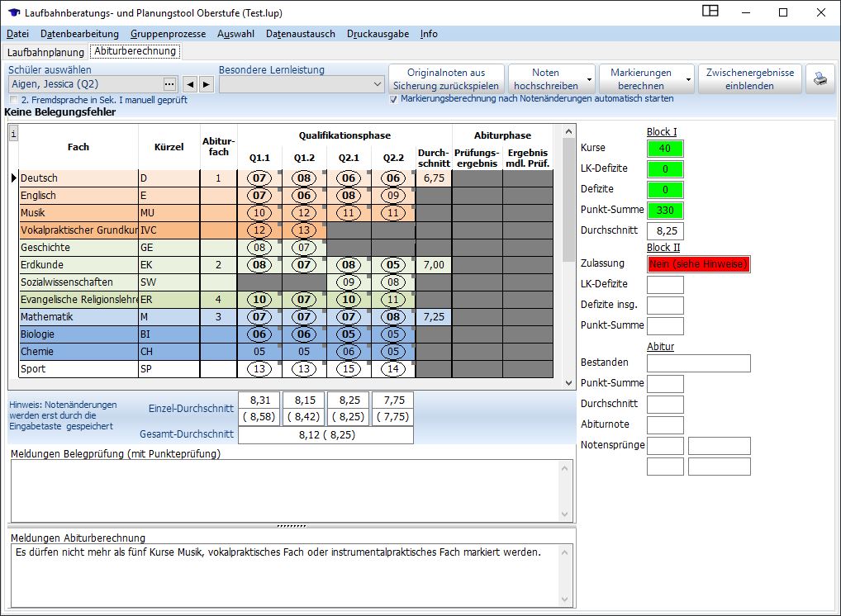Click the Block II heading
This screenshot has width=841, height=616.
tap(663, 247)
